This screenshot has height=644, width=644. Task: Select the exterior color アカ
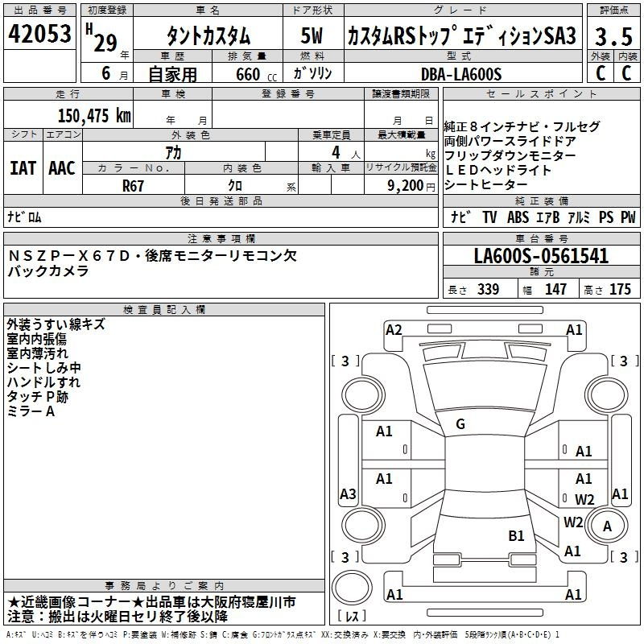pos(173,152)
